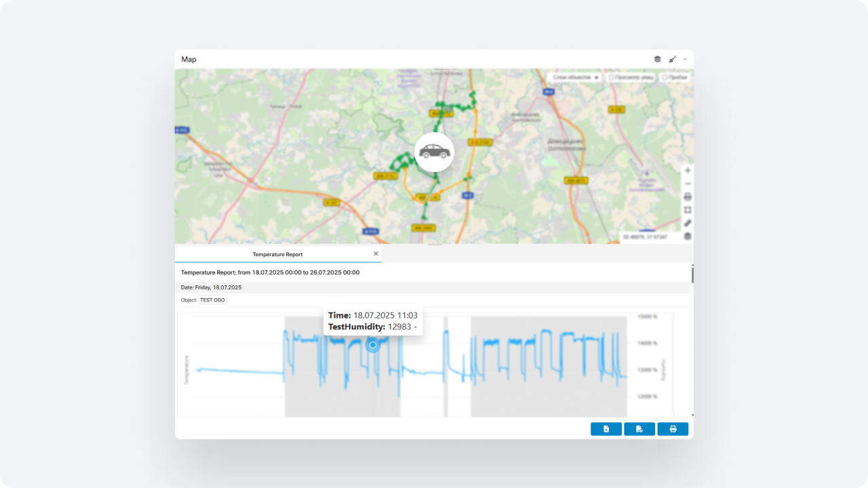Print the temperature report
Viewport: 868px width, 488px height.
(x=673, y=429)
